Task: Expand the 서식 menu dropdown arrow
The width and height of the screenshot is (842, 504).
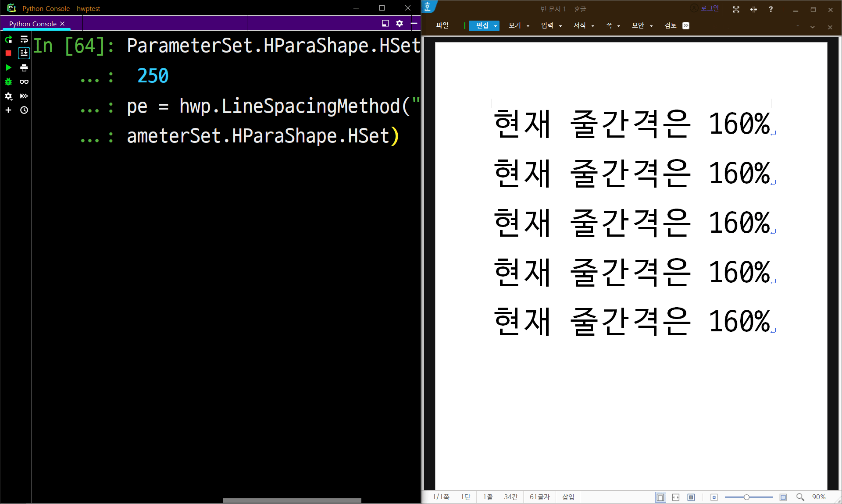Action: point(593,26)
